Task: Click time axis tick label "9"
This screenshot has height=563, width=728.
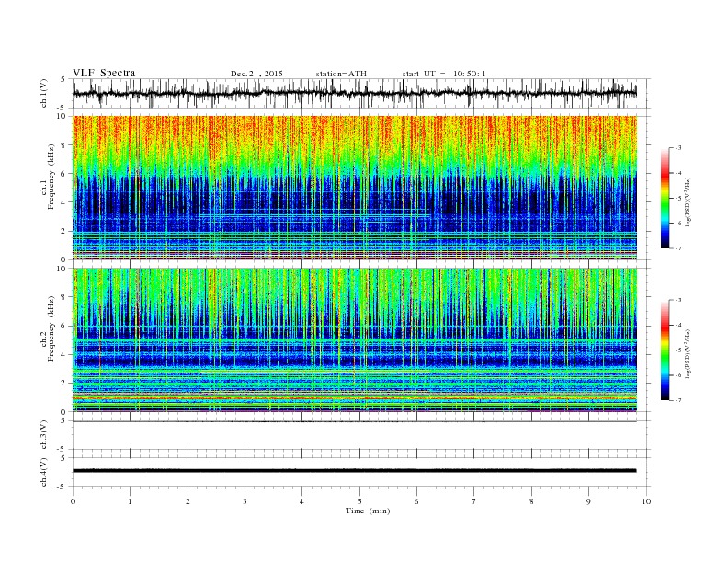Action: [588, 501]
